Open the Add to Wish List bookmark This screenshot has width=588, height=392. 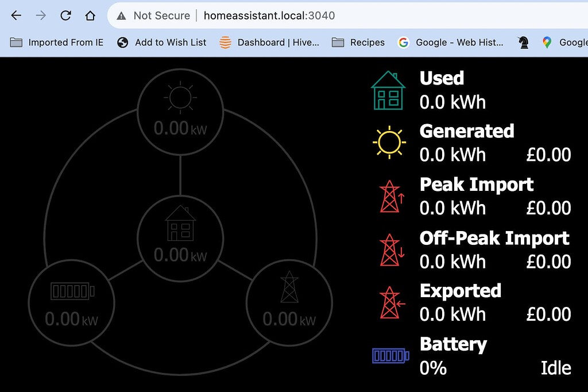tap(163, 42)
